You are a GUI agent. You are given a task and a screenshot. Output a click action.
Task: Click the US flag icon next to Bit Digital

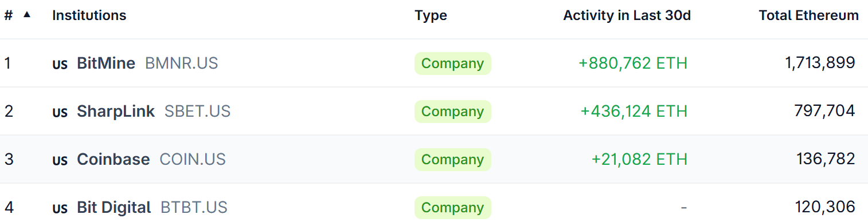point(60,208)
